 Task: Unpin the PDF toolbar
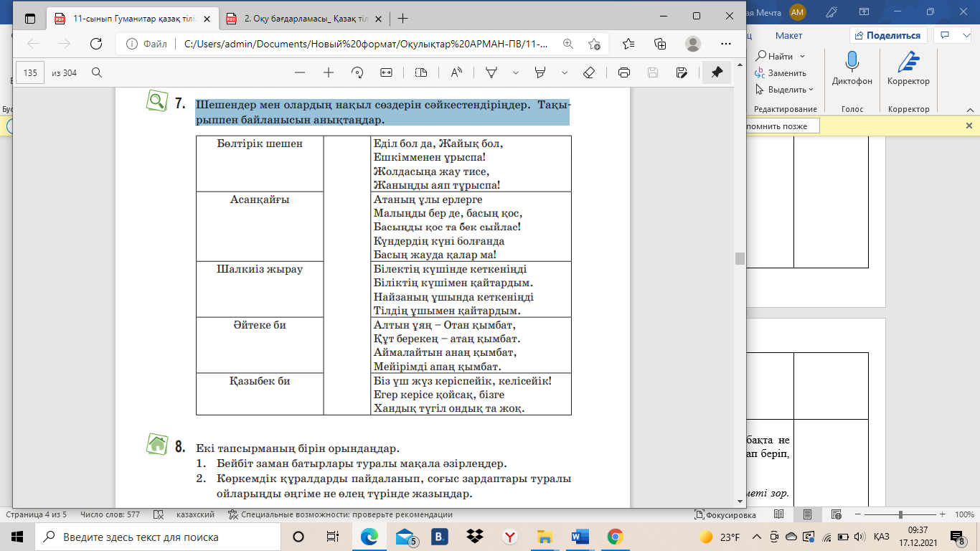coord(717,72)
